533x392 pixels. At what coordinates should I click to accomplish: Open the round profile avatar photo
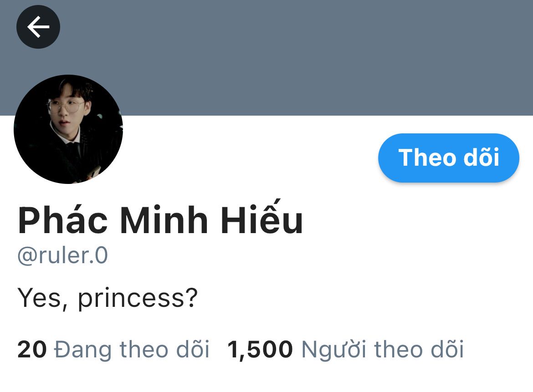click(68, 129)
